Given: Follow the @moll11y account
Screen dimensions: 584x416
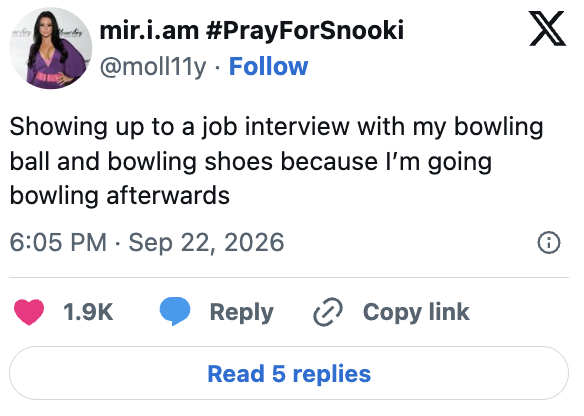Looking at the screenshot, I should click(268, 67).
